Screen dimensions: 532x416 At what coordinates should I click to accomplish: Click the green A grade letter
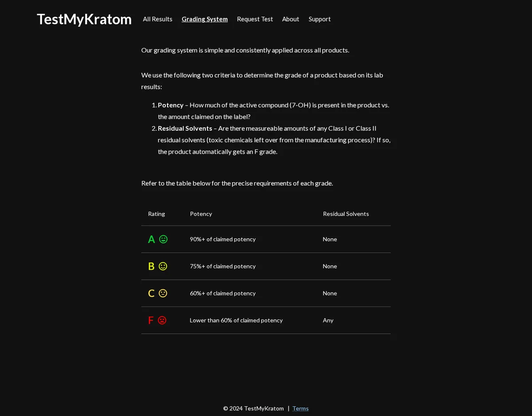pos(151,239)
